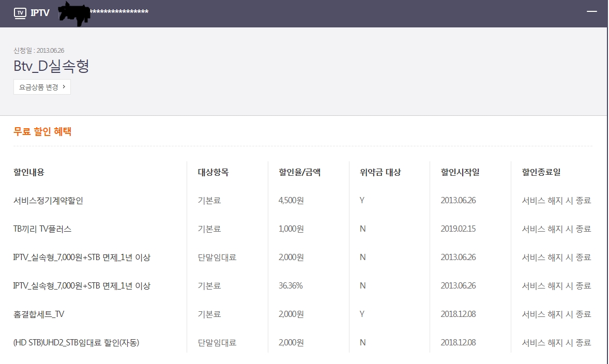
Task: Select the 신청일 2013.06.26 text
Action: 39,51
